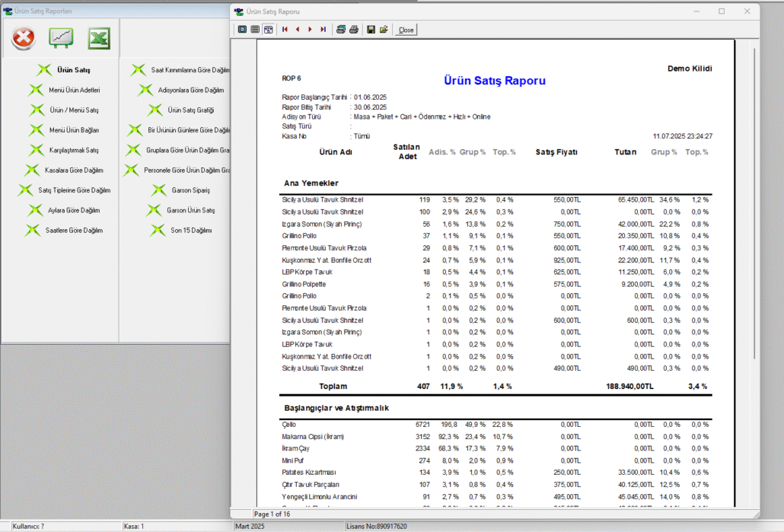
Task: Open Menü Ürün Adetleri report
Action: (64, 90)
